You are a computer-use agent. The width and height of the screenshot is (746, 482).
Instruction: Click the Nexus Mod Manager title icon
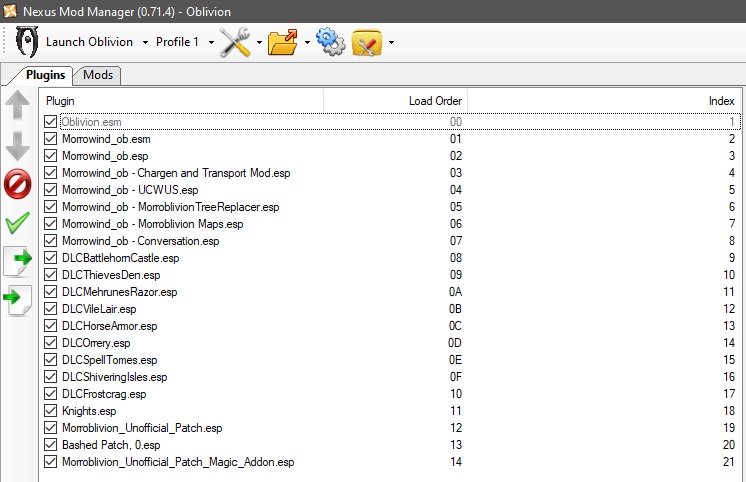click(x=10, y=11)
